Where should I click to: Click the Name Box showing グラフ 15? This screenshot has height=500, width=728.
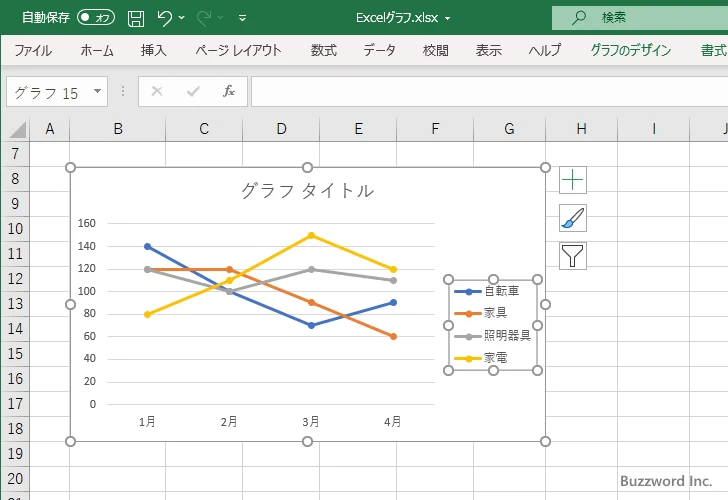pyautogui.click(x=47, y=92)
